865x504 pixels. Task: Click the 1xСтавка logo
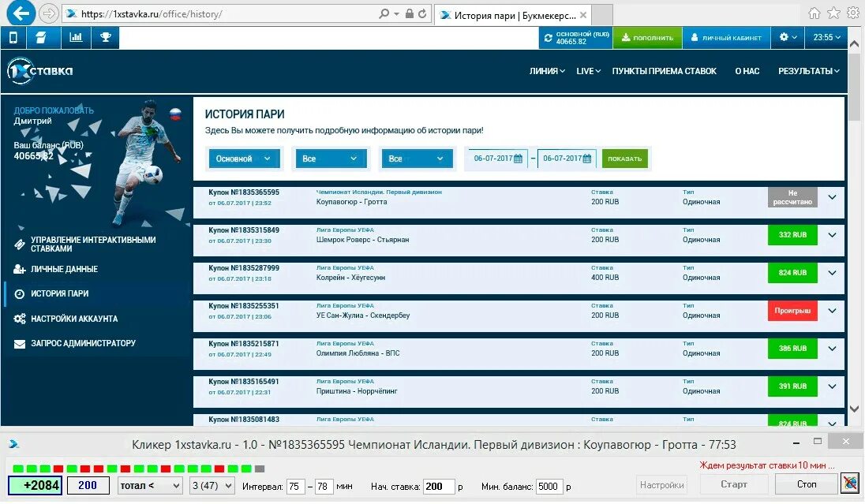[39, 70]
